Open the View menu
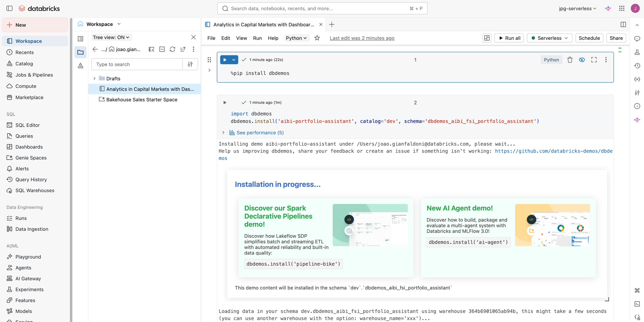 [x=241, y=38]
